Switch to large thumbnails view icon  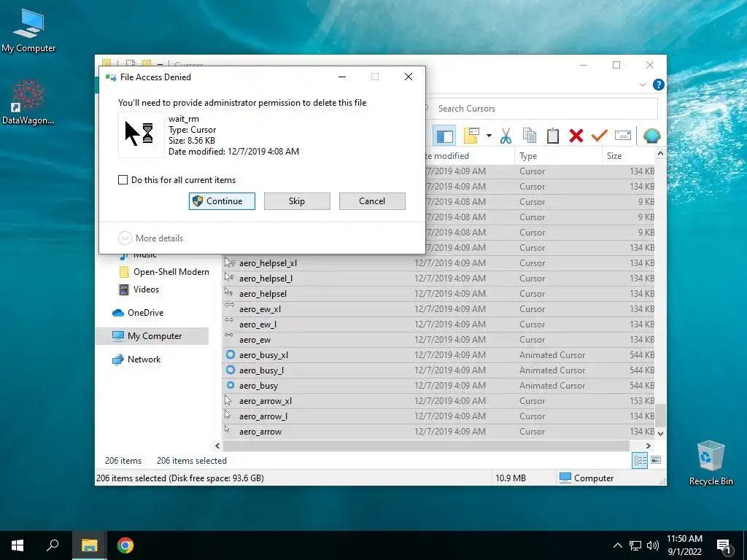click(656, 460)
